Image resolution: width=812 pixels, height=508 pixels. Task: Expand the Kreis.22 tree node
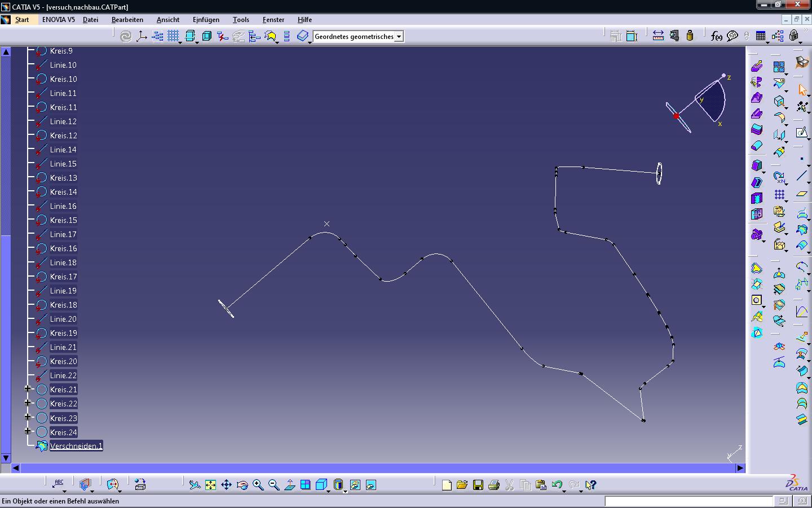pyautogui.click(x=28, y=403)
